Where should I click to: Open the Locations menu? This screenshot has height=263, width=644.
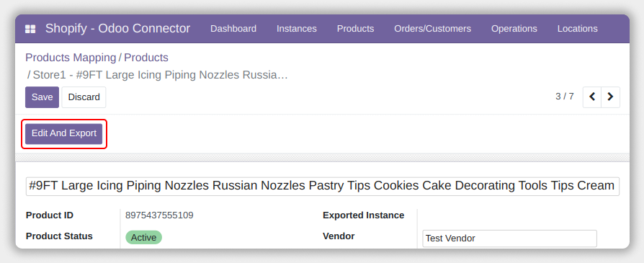(578, 29)
